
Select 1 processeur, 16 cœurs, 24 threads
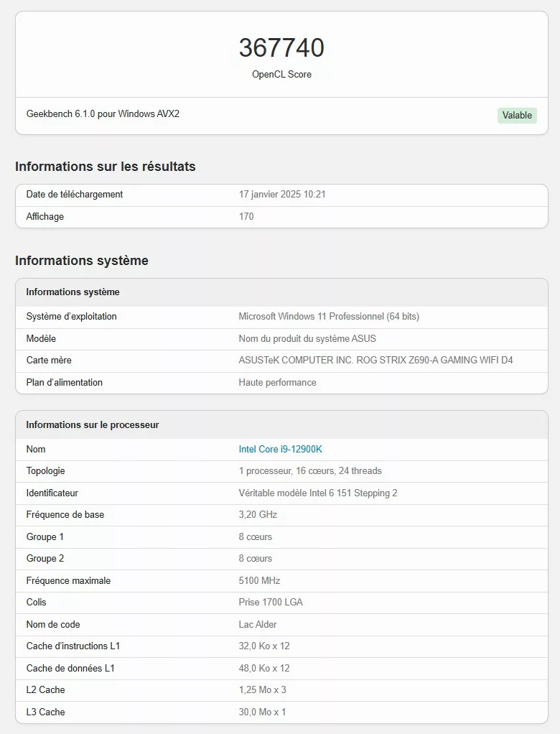(x=310, y=471)
